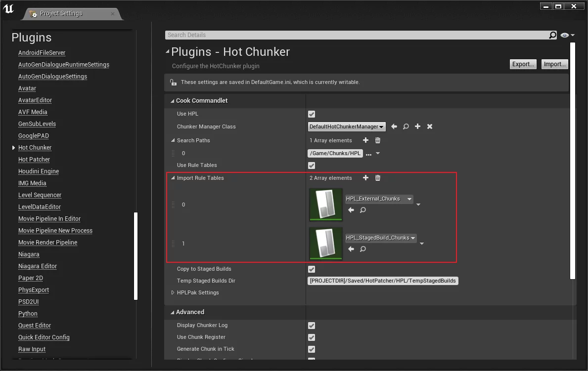Viewport: 588px width, 371px height.
Task: Toggle Generate Chunk in Tick checkbox
Action: [x=312, y=349]
